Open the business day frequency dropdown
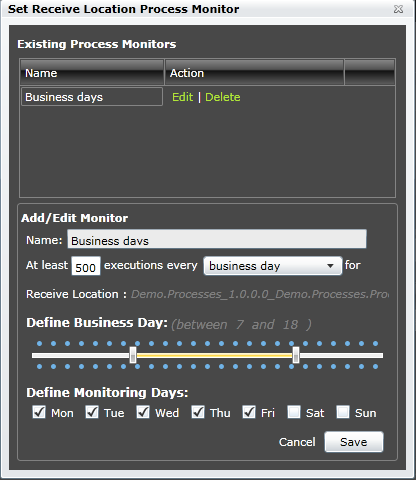 pos(273,266)
